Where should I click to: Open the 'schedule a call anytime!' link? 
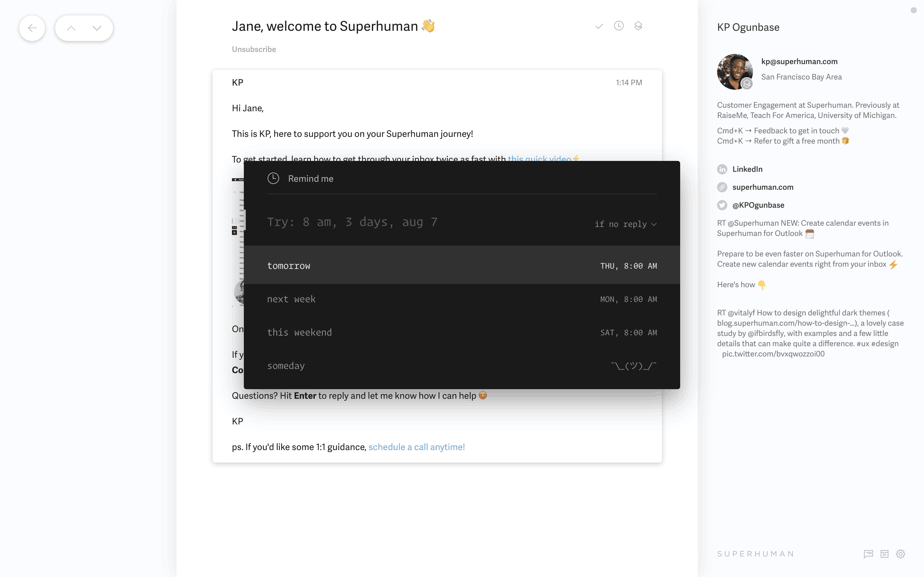pos(416,447)
